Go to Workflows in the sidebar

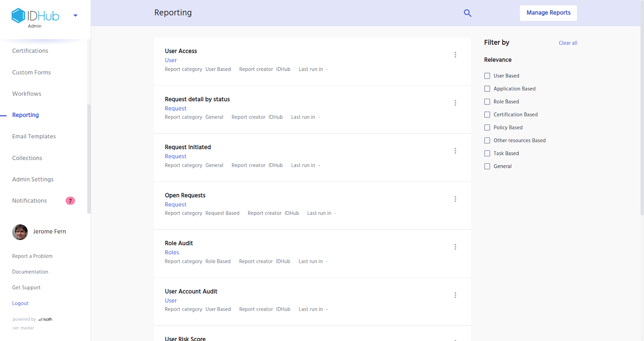pos(27,94)
